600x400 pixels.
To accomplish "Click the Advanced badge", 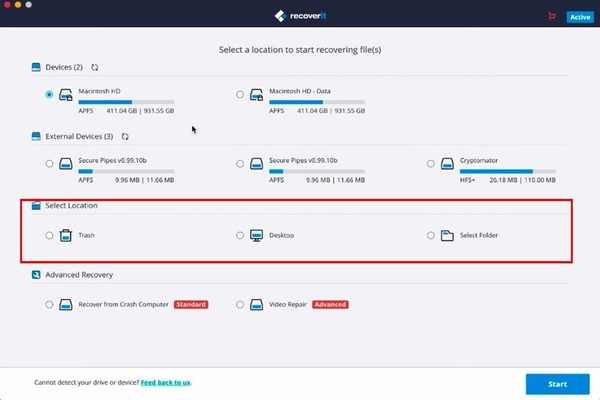I will click(330, 305).
